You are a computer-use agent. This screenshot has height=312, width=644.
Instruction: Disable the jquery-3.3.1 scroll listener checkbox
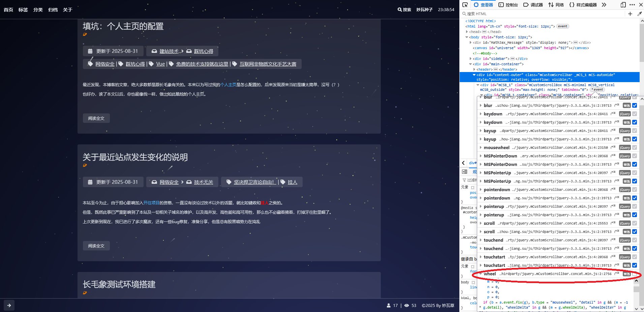(635, 232)
